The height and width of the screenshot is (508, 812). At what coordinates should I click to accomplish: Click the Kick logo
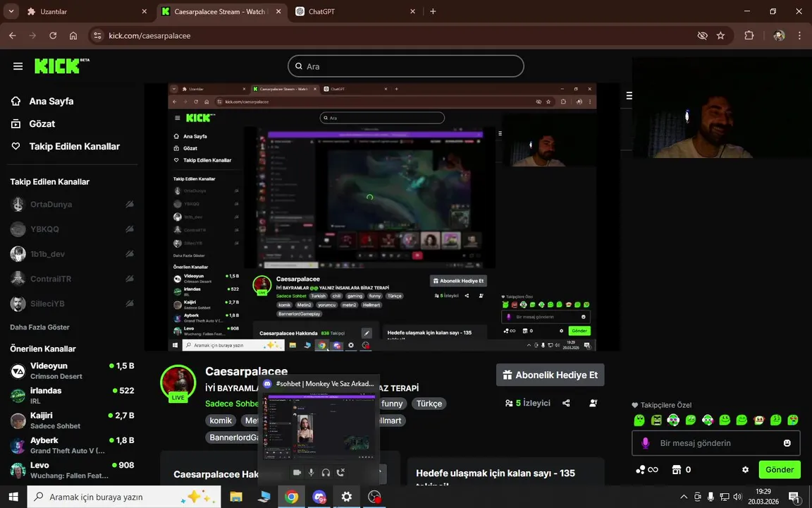pos(61,66)
